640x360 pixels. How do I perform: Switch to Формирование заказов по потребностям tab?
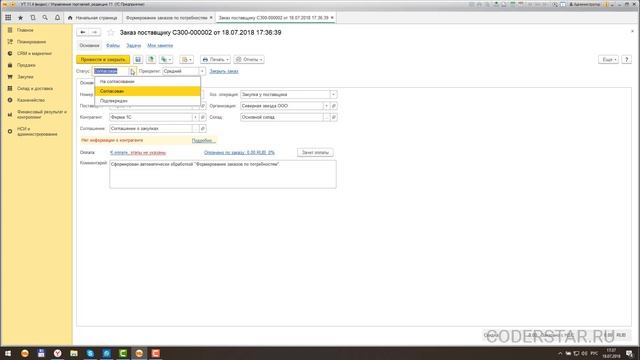tap(166, 18)
